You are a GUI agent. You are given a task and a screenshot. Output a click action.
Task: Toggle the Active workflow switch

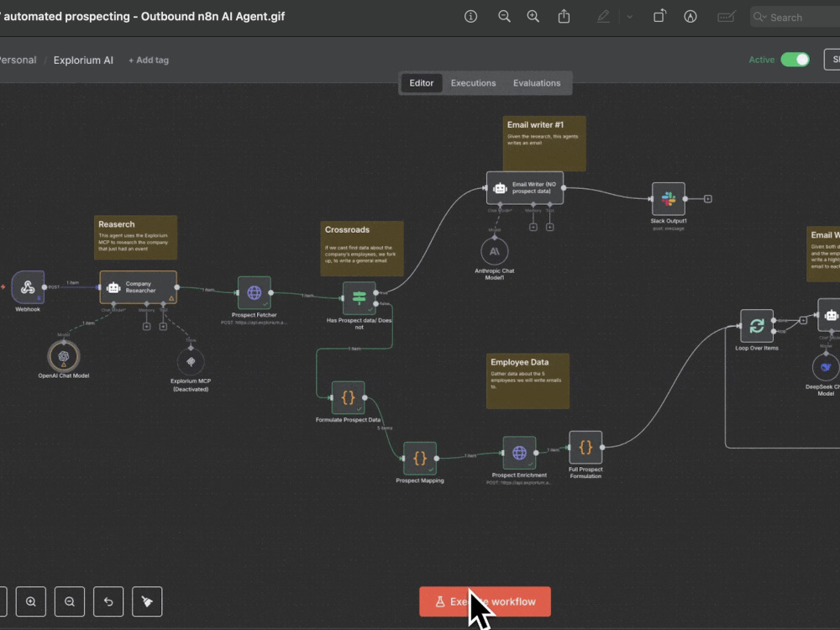tap(795, 60)
